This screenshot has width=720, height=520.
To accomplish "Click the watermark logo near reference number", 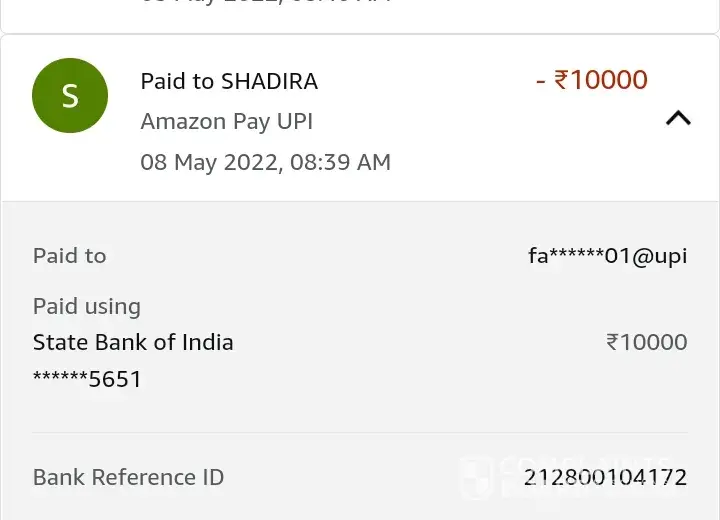I will [477, 477].
